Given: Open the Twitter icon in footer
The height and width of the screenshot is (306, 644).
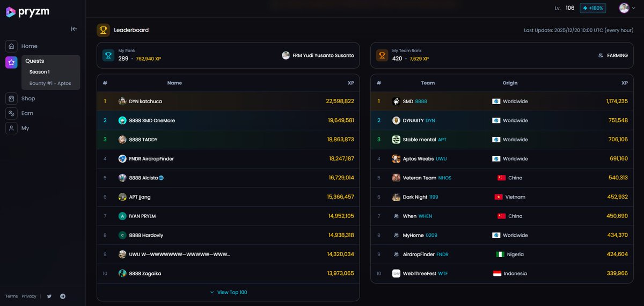Looking at the screenshot, I should pos(49,296).
